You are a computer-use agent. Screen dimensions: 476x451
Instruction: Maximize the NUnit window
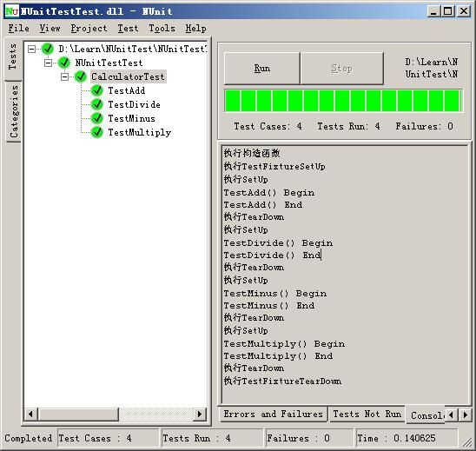[448, 11]
